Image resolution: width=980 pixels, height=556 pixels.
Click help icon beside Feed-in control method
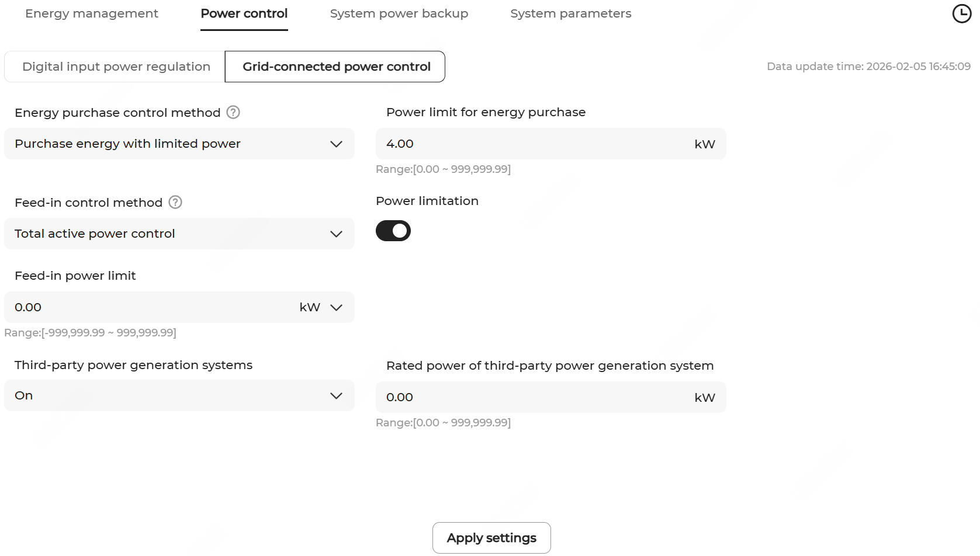(x=175, y=202)
